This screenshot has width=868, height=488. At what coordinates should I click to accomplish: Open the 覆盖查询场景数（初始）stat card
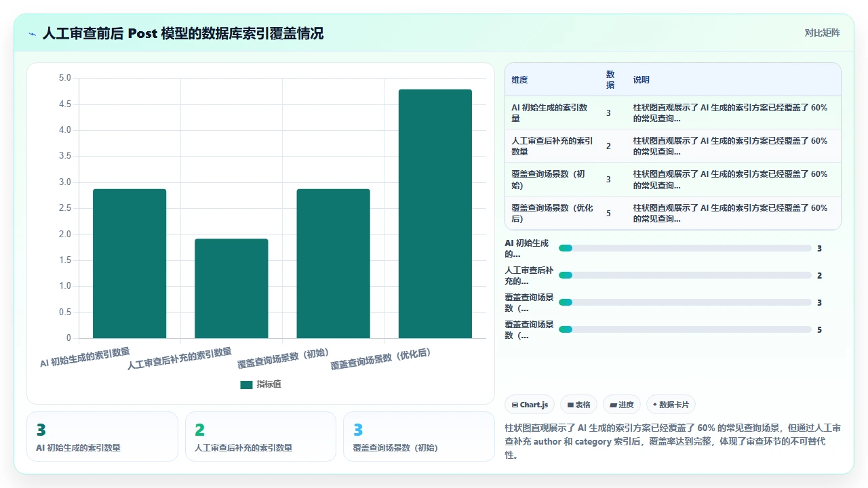click(419, 436)
